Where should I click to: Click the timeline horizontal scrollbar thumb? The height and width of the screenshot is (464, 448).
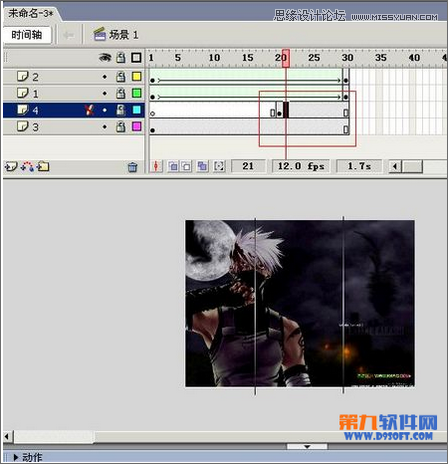tap(412, 166)
